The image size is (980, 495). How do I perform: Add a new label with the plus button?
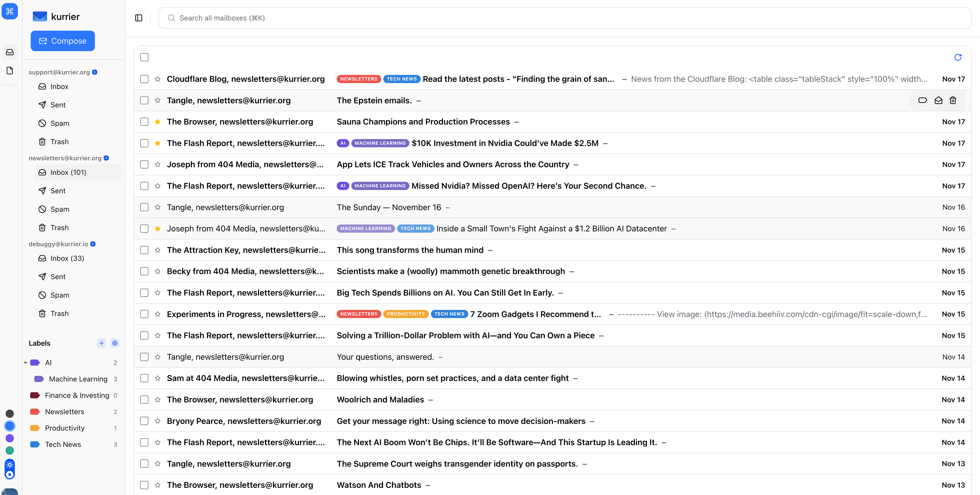[x=101, y=343]
